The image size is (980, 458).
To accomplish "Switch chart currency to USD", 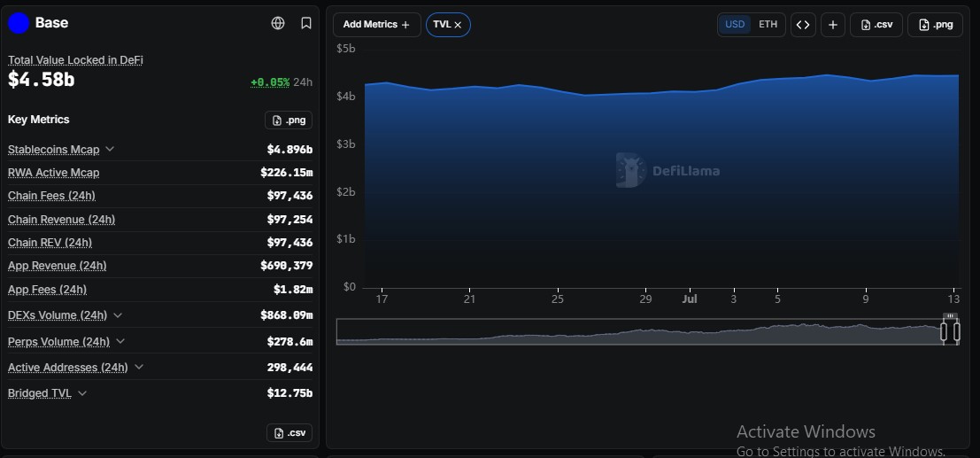I will (x=735, y=25).
